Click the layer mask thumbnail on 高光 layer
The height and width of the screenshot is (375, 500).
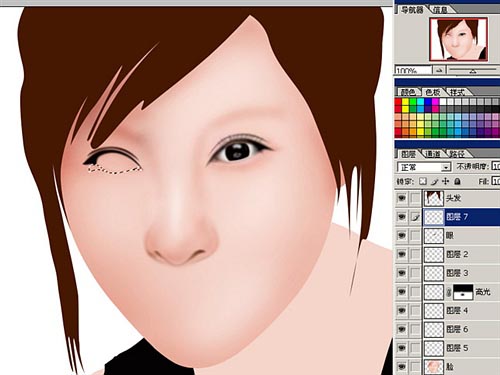tap(463, 292)
